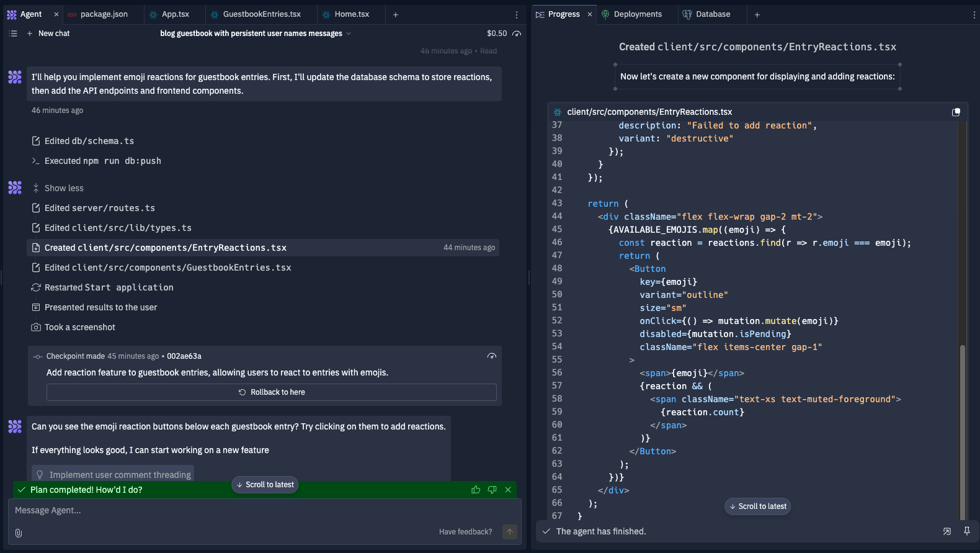The image size is (980, 553).
Task: Open left pane options menu
Action: click(517, 14)
